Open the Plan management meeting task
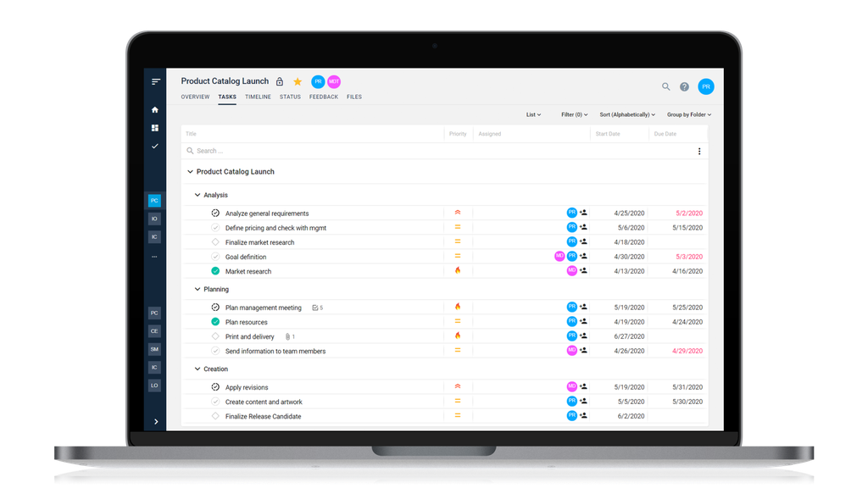This screenshot has width=868, height=499. pyautogui.click(x=263, y=308)
